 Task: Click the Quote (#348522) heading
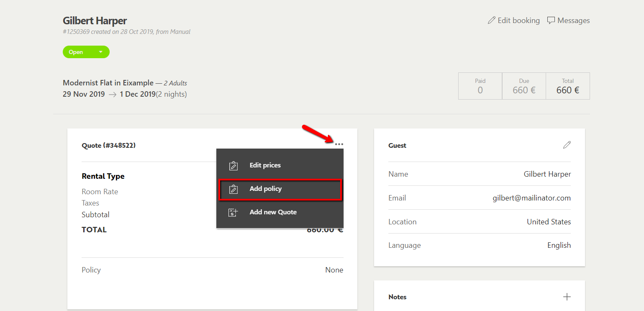point(109,146)
